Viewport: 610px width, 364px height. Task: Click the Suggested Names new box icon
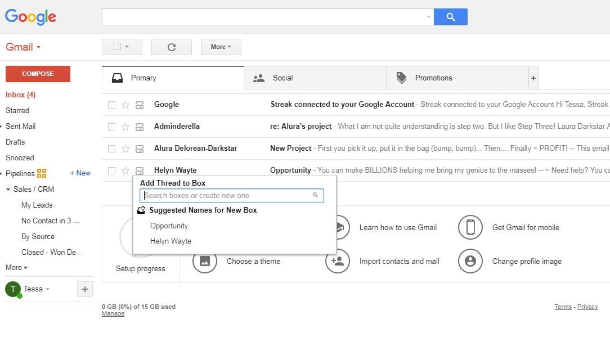tap(141, 210)
